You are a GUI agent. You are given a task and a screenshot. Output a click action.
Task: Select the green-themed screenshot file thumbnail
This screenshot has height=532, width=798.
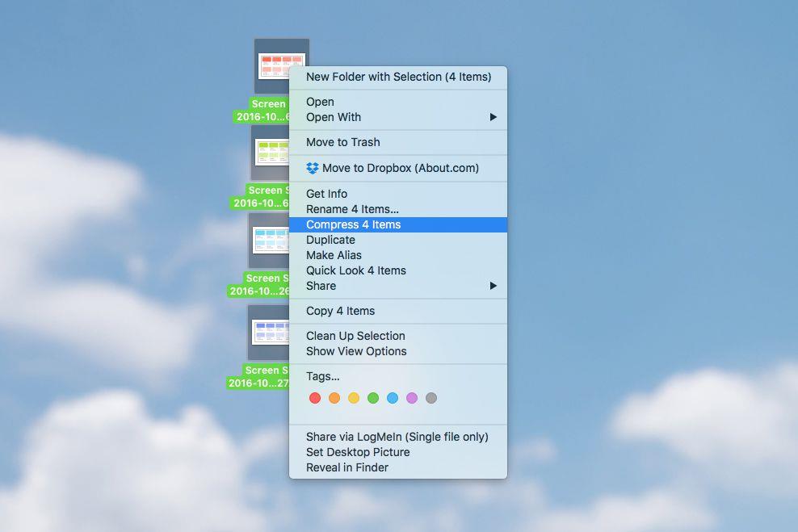tap(271, 153)
